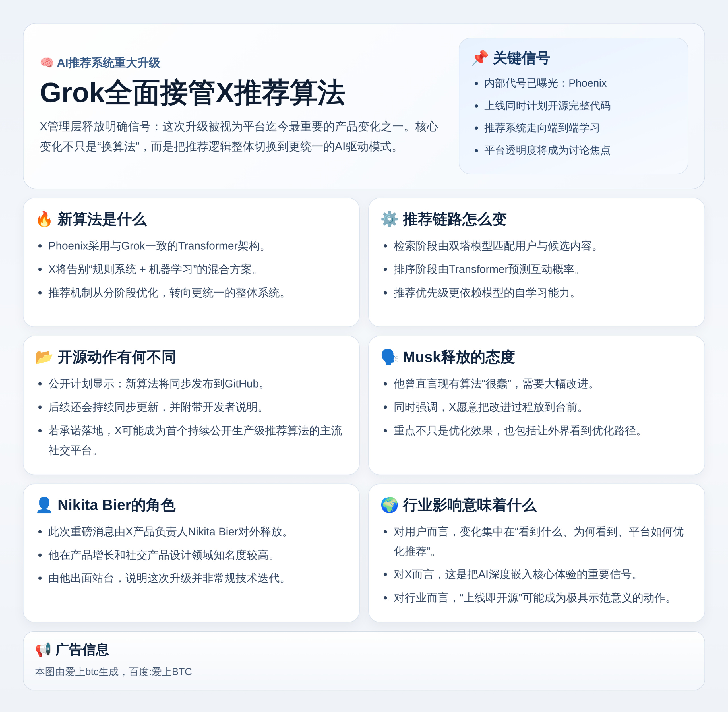Click the intro paragraph starting X管理层释放明确信号
The width and height of the screenshot is (728, 712).
(239, 136)
